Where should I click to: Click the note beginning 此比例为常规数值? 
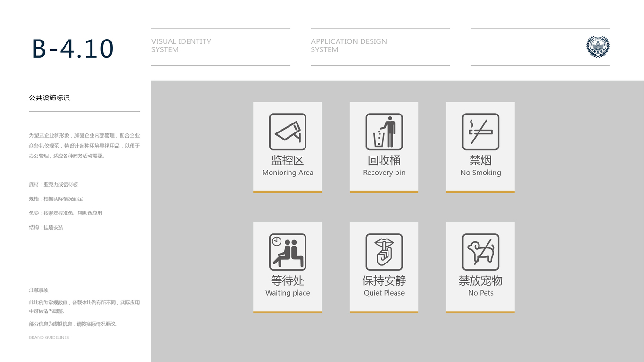(x=84, y=307)
